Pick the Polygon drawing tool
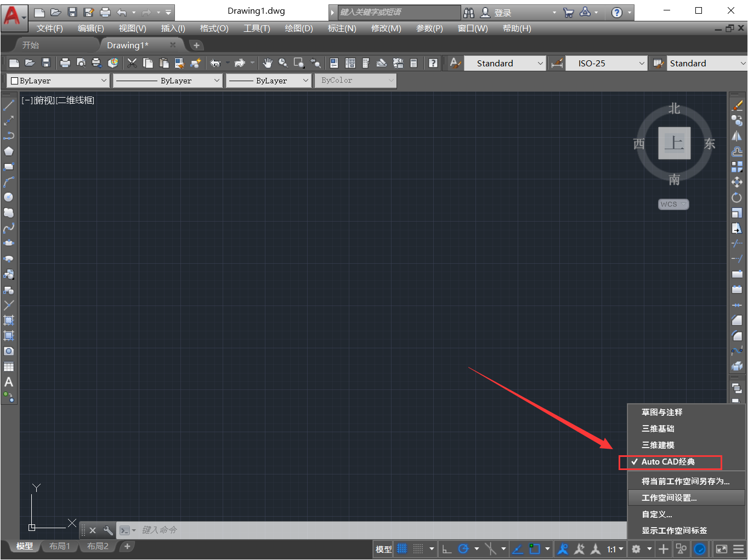 click(9, 151)
